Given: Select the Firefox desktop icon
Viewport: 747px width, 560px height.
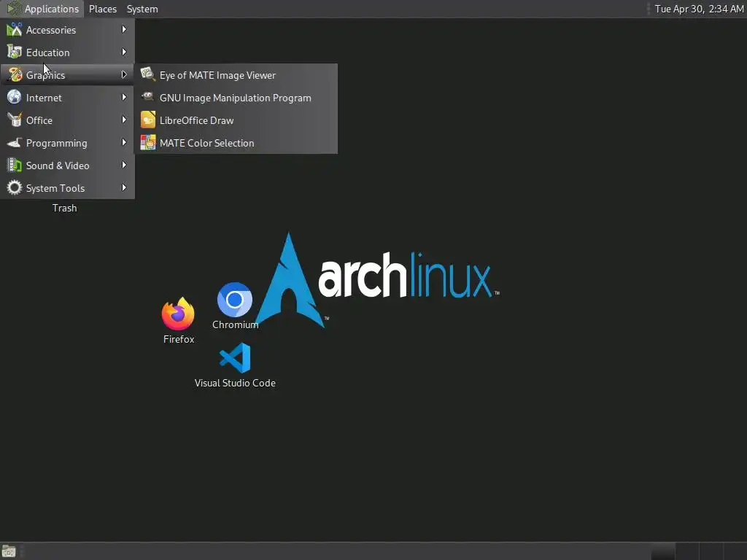Looking at the screenshot, I should click(178, 314).
